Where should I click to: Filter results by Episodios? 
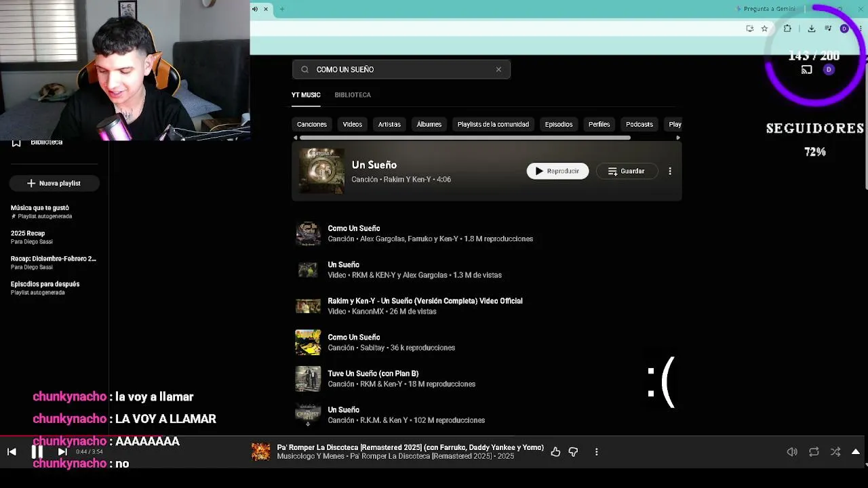pyautogui.click(x=559, y=124)
